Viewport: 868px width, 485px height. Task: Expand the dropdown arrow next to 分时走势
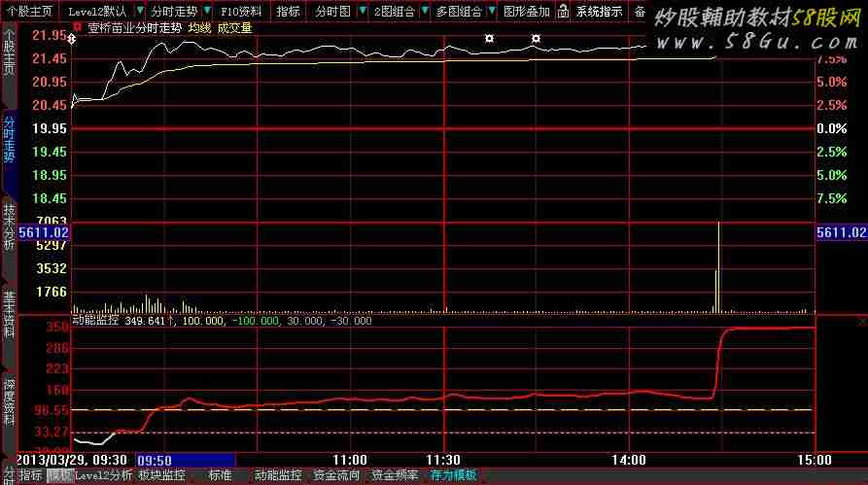pyautogui.click(x=206, y=12)
